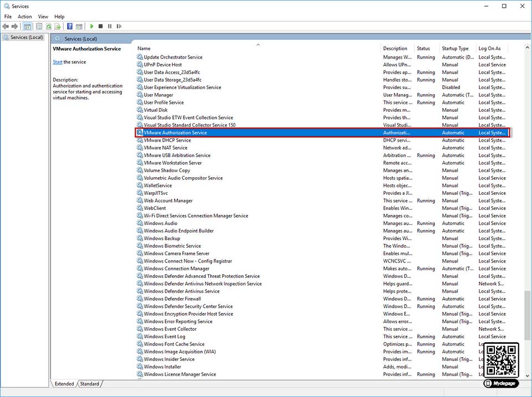Open the File menu
Viewport: 532px width, 397px height.
point(8,16)
